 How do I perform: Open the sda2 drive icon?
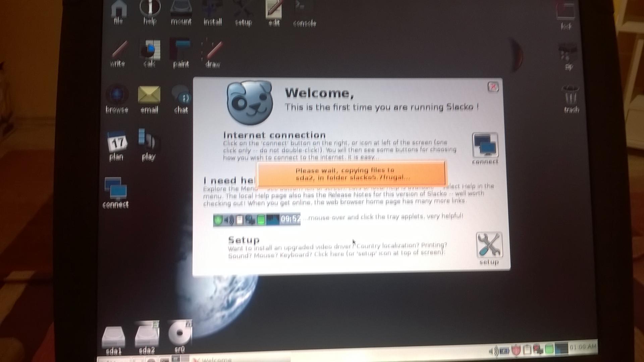point(147,338)
